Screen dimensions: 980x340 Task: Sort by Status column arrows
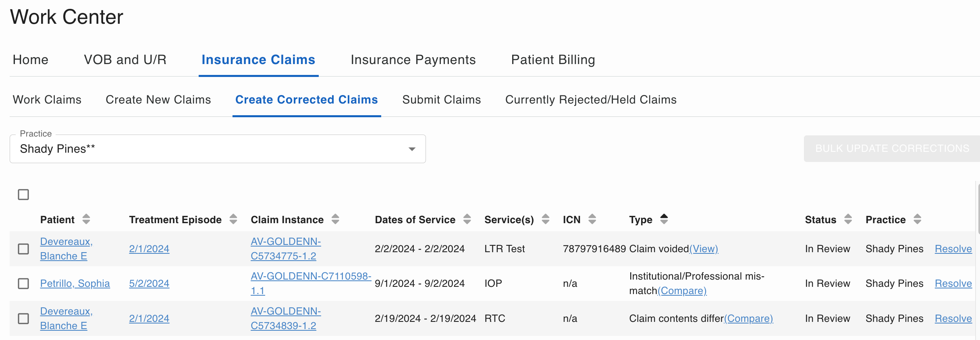(848, 219)
